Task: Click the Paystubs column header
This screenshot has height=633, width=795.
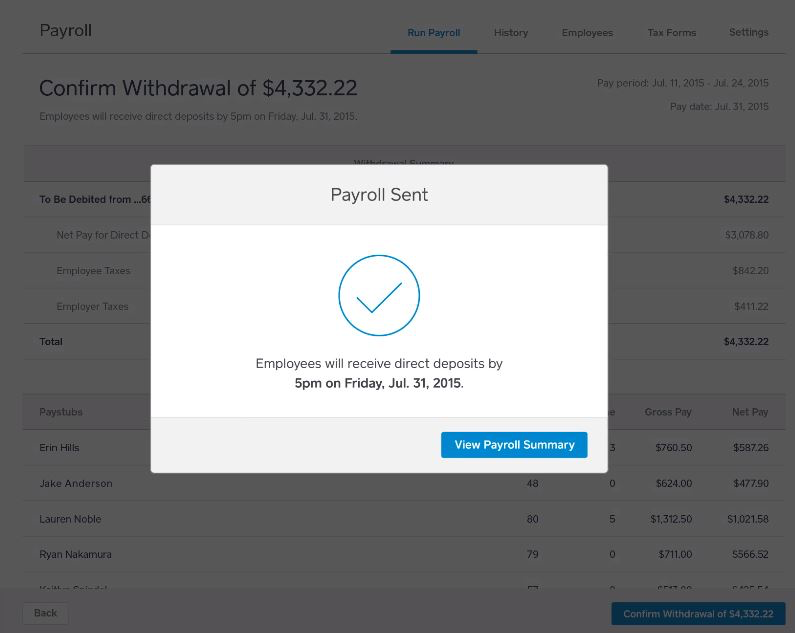Action: [x=61, y=412]
